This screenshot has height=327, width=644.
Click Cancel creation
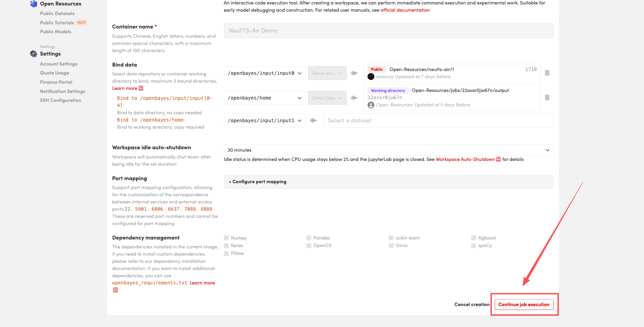click(x=472, y=304)
